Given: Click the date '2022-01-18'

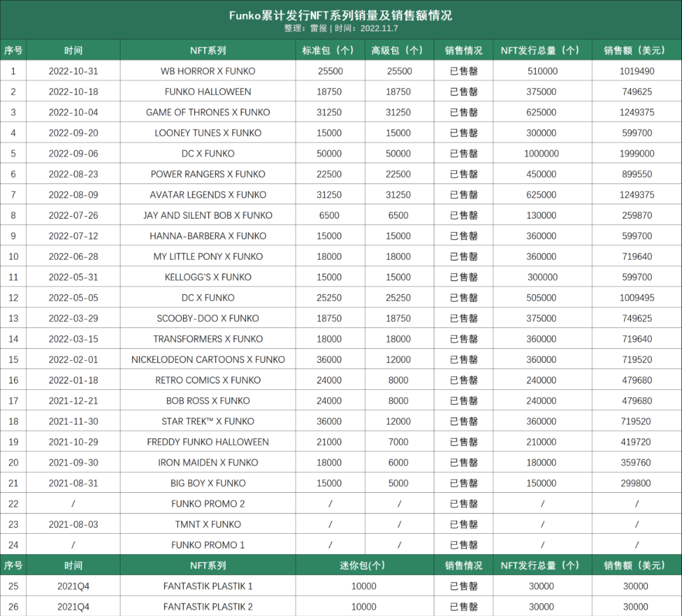Looking at the screenshot, I should click(x=73, y=380).
